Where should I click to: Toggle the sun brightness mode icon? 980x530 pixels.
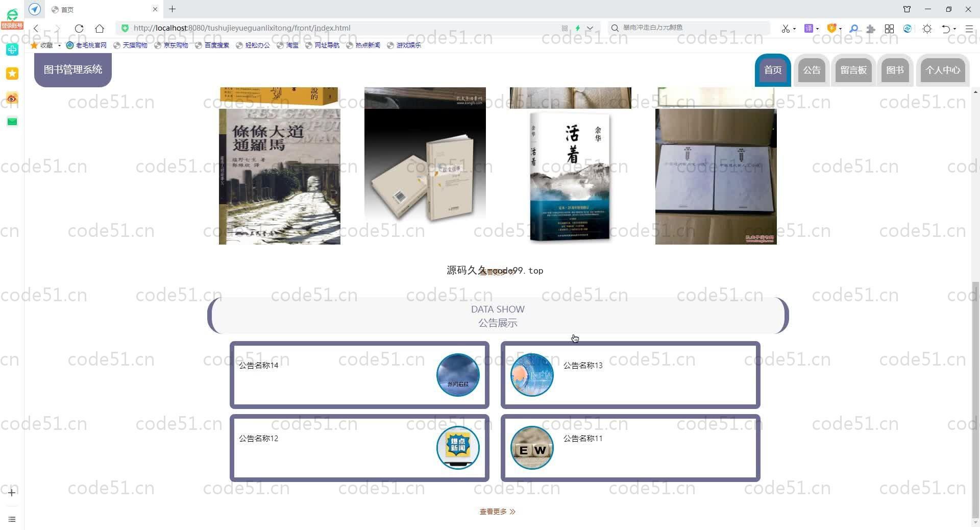click(x=927, y=29)
